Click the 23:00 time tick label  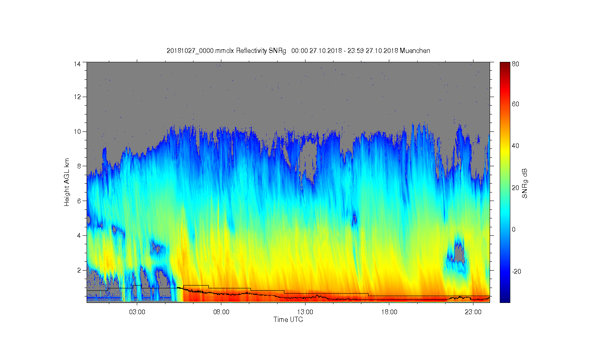click(x=473, y=312)
